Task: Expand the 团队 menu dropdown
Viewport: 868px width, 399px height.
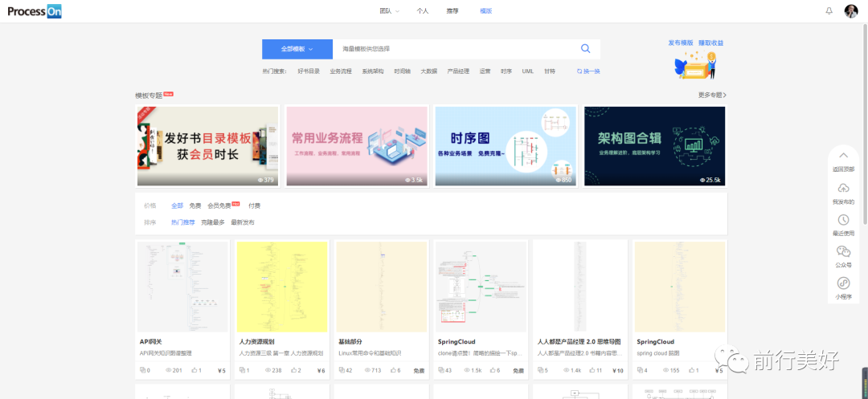Action: pyautogui.click(x=390, y=11)
